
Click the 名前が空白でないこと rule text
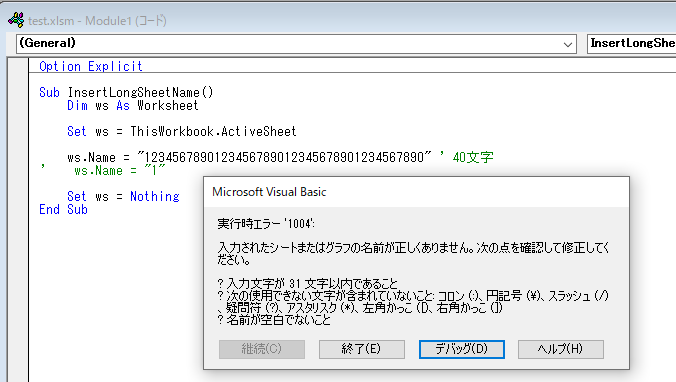click(x=274, y=319)
